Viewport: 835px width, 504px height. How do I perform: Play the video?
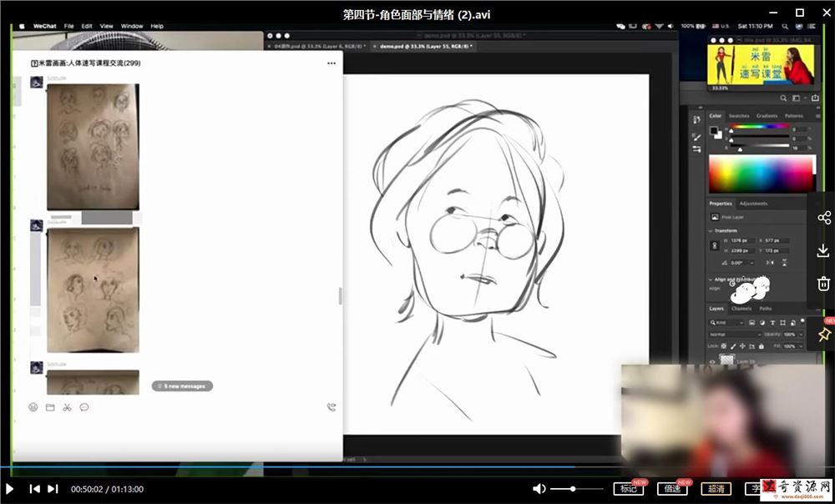[x=9, y=489]
